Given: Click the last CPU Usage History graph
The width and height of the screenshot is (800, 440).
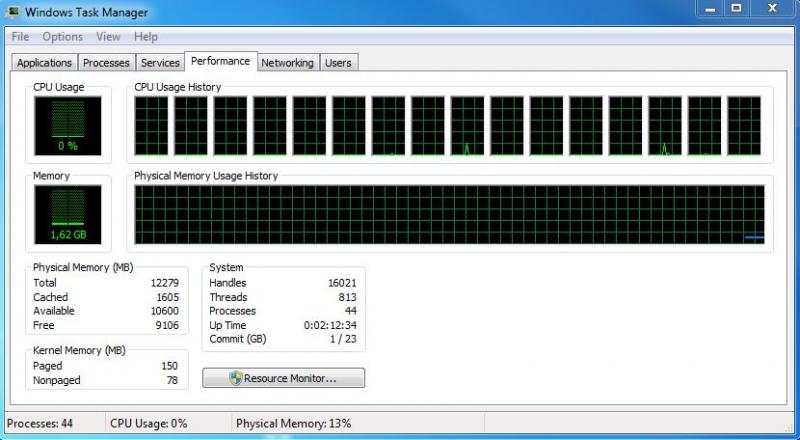Looking at the screenshot, I should [x=744, y=126].
